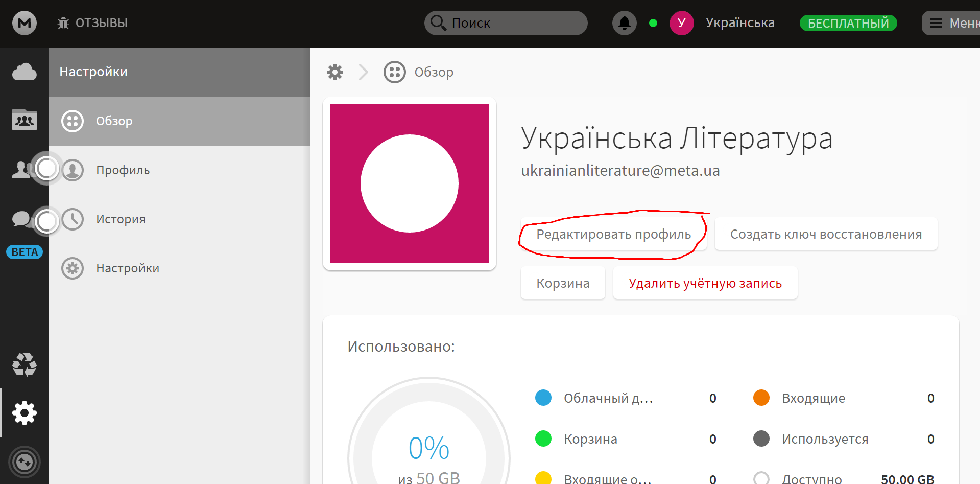980x484 pixels.
Task: Click Создать ключ восстановления button
Action: coord(826,234)
